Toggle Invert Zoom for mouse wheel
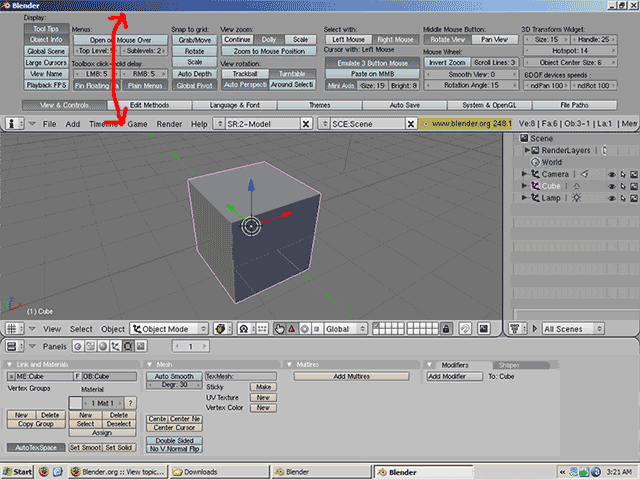 [447, 62]
